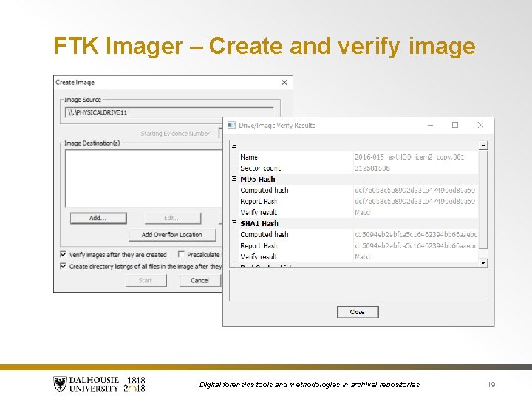The height and width of the screenshot is (399, 532).
Task: Click the disabled Edit... button
Action: (173, 218)
